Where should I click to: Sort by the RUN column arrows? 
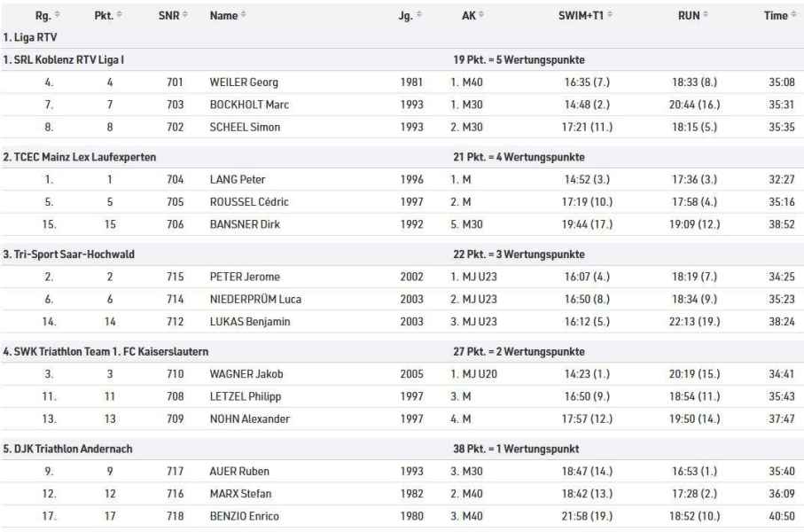point(706,15)
